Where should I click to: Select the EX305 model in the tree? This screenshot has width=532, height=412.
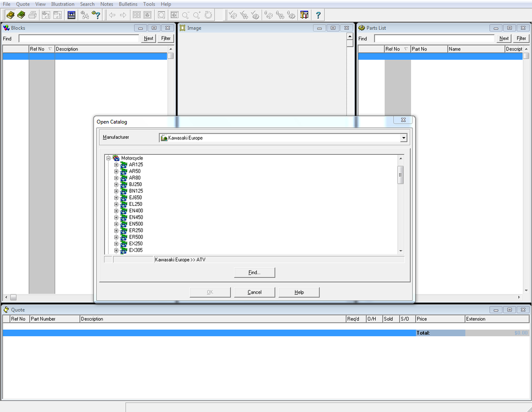click(x=136, y=250)
